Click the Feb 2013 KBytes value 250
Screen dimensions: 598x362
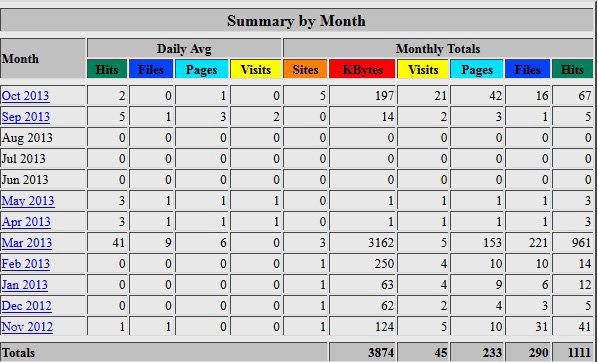tap(384, 264)
